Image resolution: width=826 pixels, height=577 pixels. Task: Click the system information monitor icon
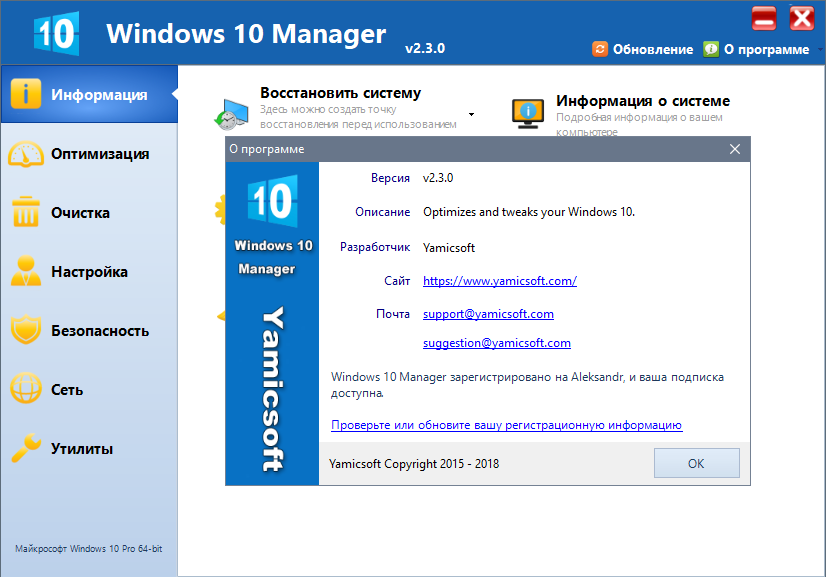click(528, 113)
